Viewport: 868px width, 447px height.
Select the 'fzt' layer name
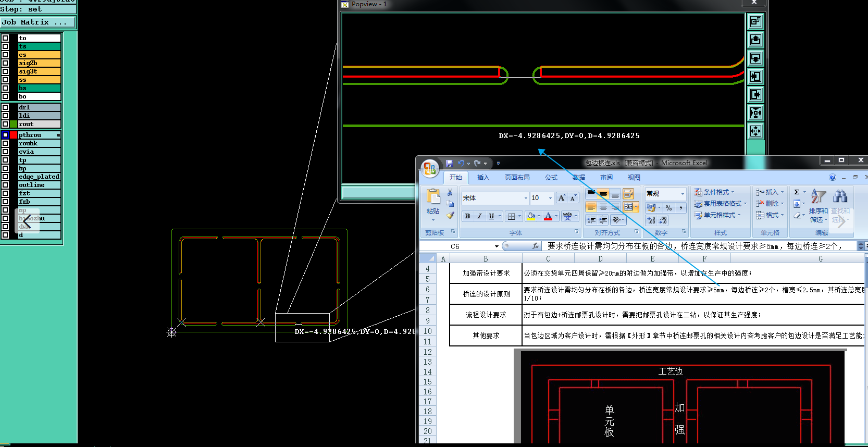tap(40, 193)
